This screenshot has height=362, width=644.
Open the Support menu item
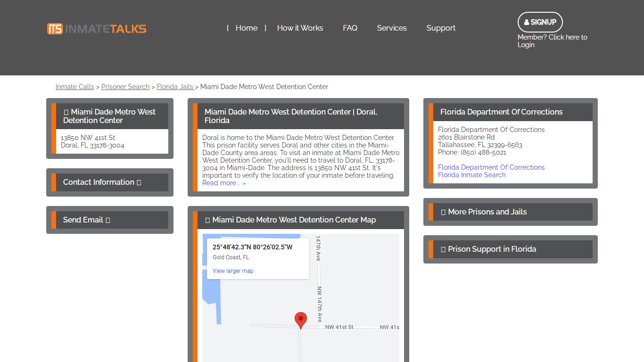441,28
